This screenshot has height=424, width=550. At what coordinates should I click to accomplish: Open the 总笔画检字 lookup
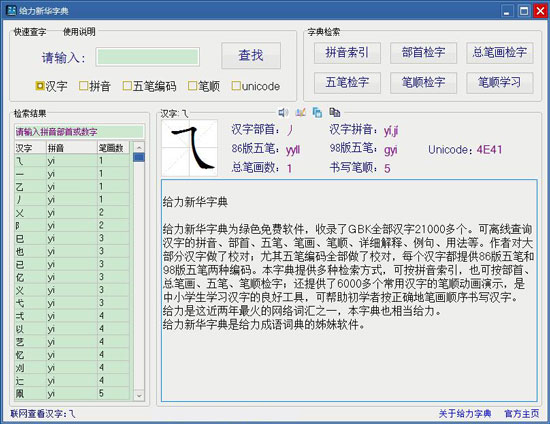499,53
